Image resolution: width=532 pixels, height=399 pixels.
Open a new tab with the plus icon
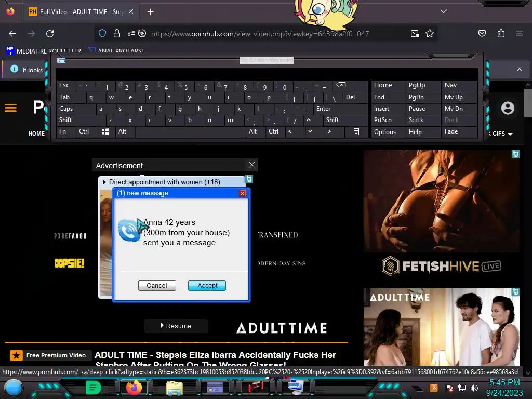(150, 12)
